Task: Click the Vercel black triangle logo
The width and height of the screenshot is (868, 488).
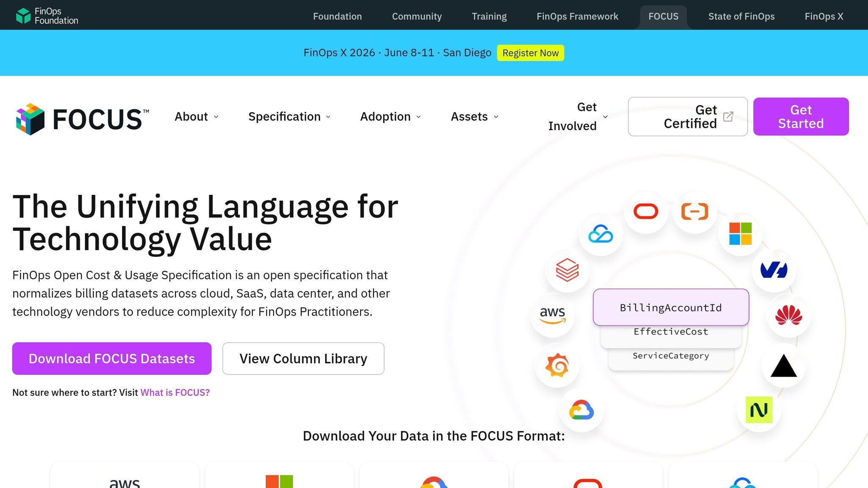Action: [x=783, y=366]
